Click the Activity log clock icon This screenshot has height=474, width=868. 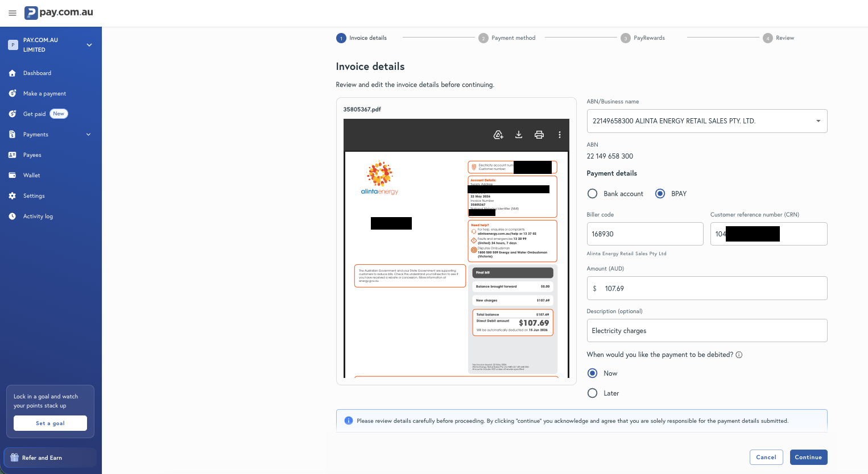[13, 216]
